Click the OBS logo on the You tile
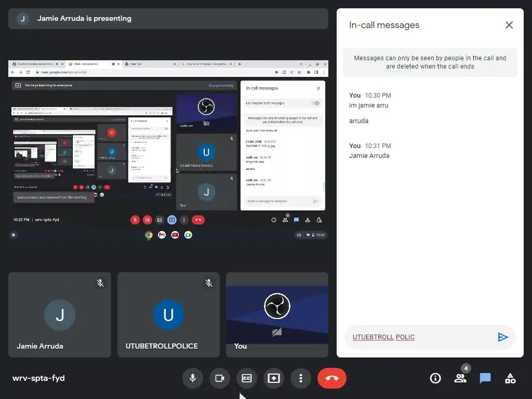Viewport: 532px width, 399px height. pyautogui.click(x=277, y=306)
